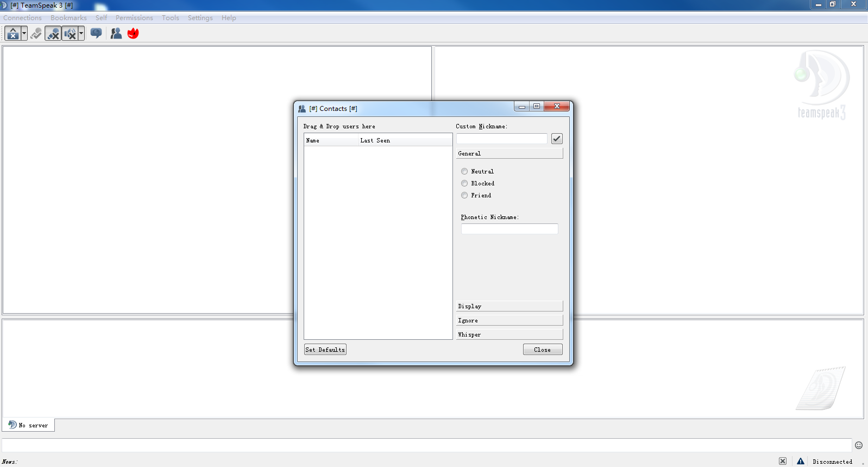Expand the Ignore section in Contacts
This screenshot has width=868, height=467.
pyautogui.click(x=510, y=320)
